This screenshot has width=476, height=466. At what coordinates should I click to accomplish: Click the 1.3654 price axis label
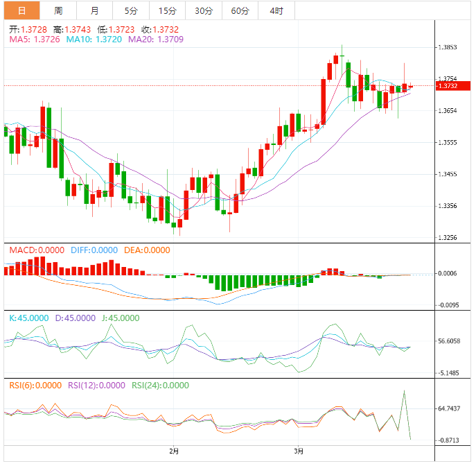(x=448, y=110)
